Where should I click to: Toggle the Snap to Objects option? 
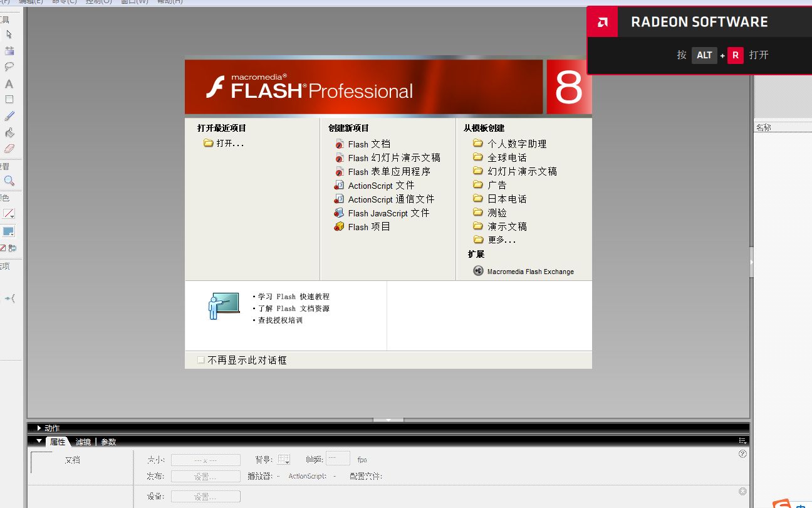(x=10, y=299)
